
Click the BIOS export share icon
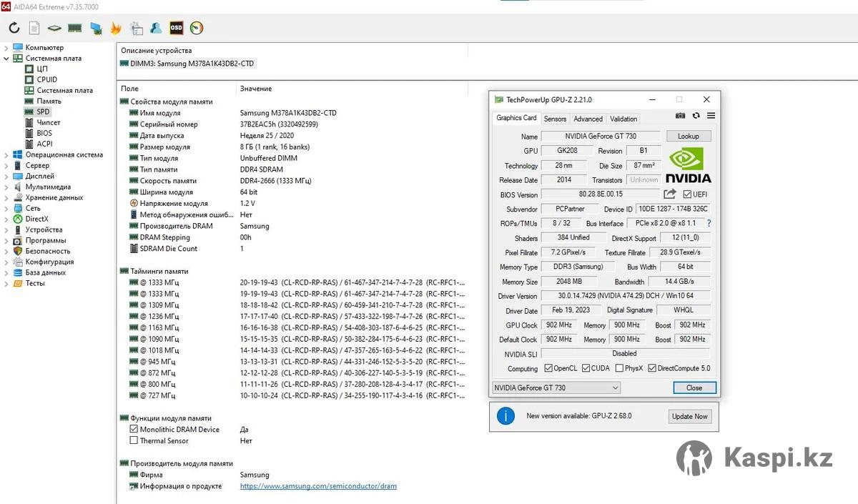click(x=670, y=194)
